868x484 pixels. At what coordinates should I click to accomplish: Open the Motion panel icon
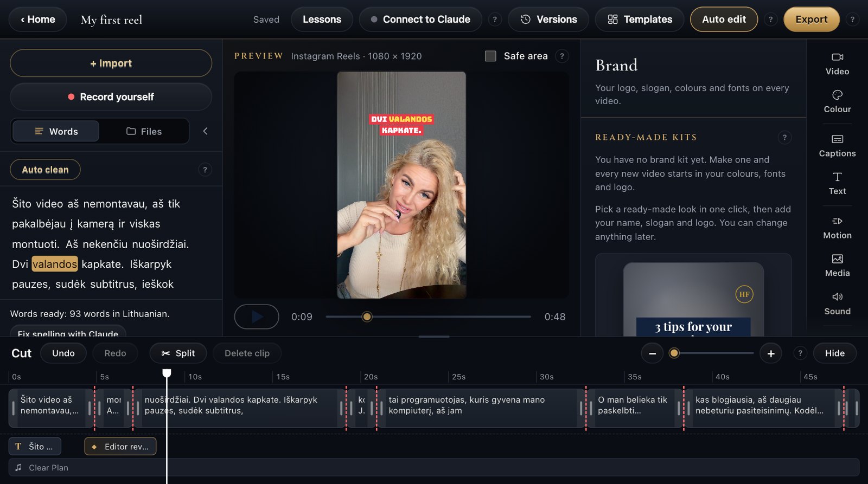(x=837, y=228)
